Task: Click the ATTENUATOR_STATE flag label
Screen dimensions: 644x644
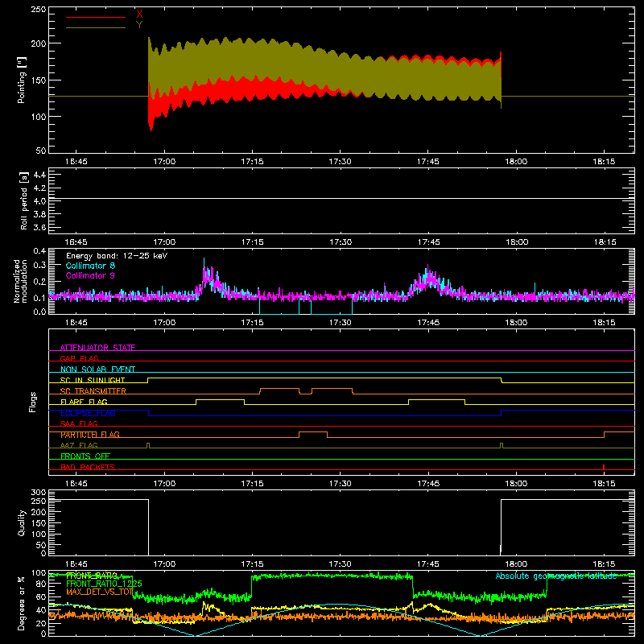Action: coord(97,348)
